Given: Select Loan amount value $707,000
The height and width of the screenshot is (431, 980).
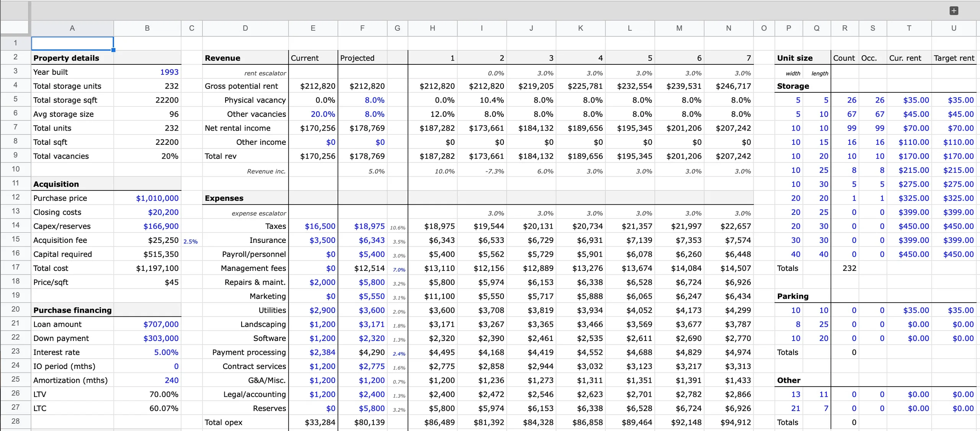Looking at the screenshot, I should [x=161, y=324].
